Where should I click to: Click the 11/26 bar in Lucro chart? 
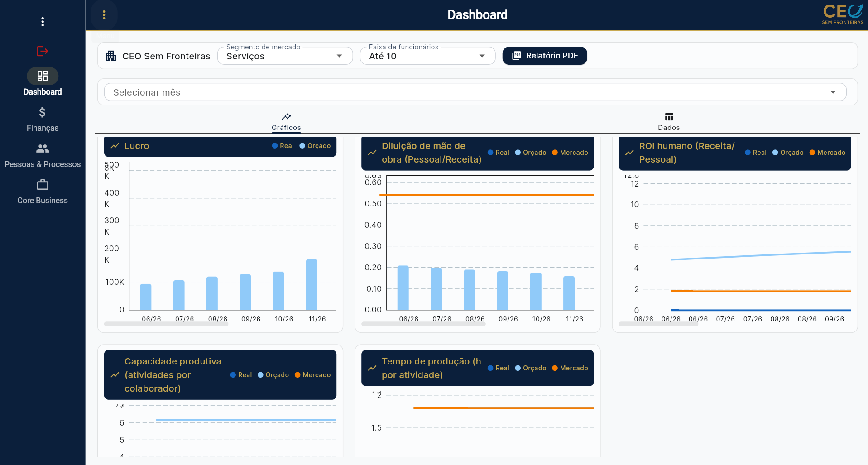pos(312,285)
